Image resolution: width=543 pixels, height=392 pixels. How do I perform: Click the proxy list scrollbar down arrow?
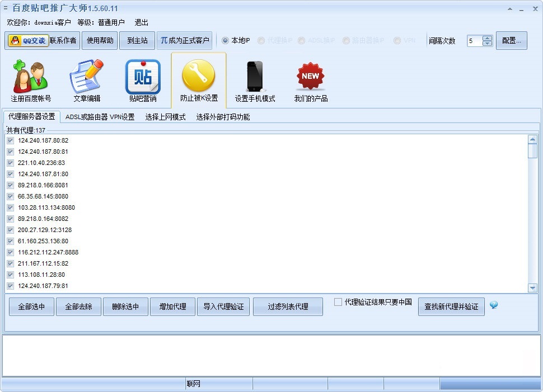pos(533,287)
